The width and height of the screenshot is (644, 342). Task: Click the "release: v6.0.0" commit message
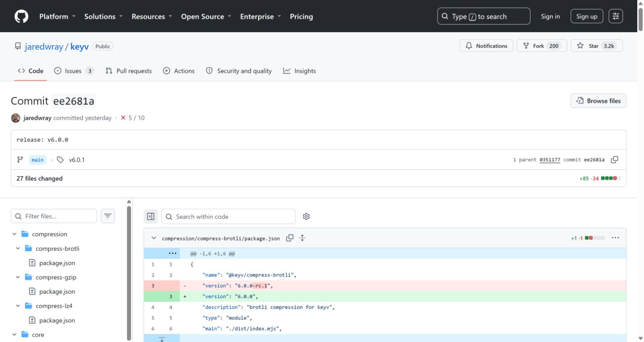coord(42,140)
